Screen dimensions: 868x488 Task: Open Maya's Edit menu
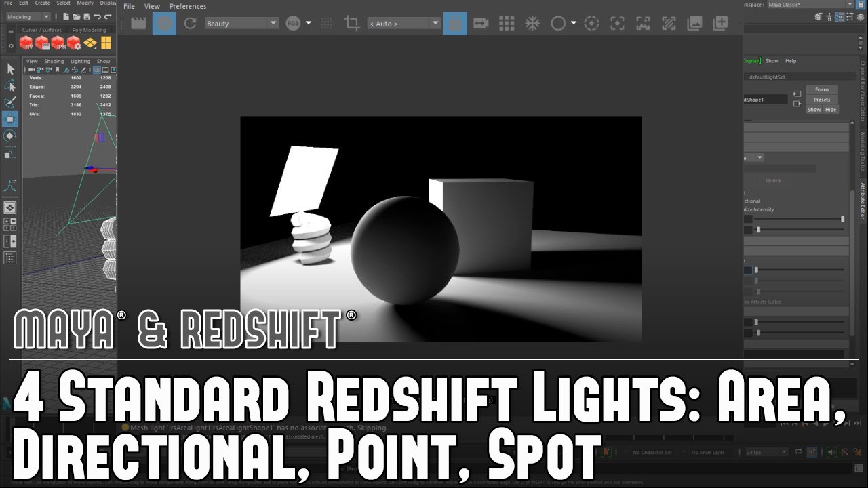(24, 3)
